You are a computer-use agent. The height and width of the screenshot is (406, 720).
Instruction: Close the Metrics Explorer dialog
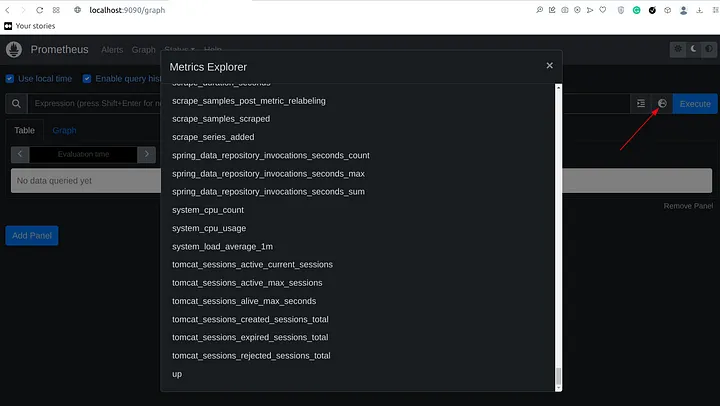(x=549, y=66)
